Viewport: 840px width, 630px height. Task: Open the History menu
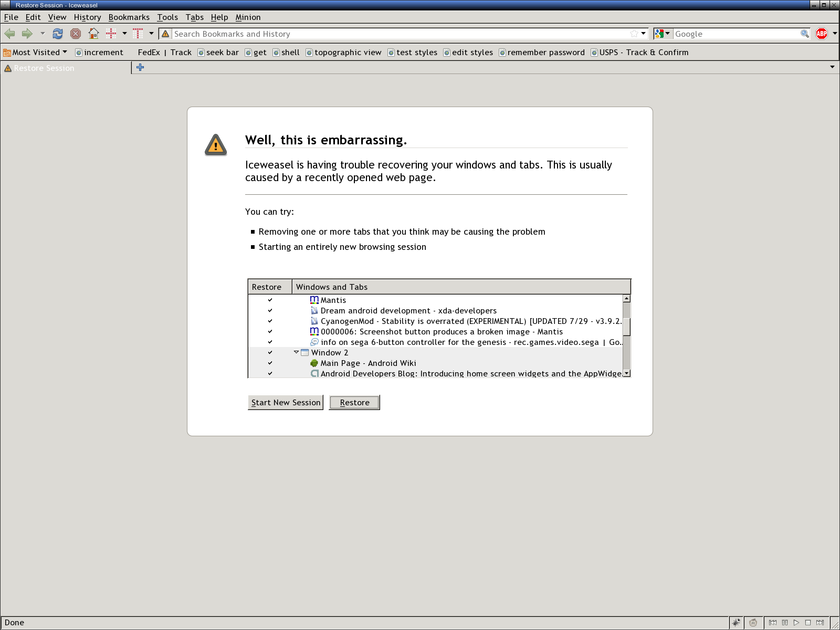coord(87,17)
